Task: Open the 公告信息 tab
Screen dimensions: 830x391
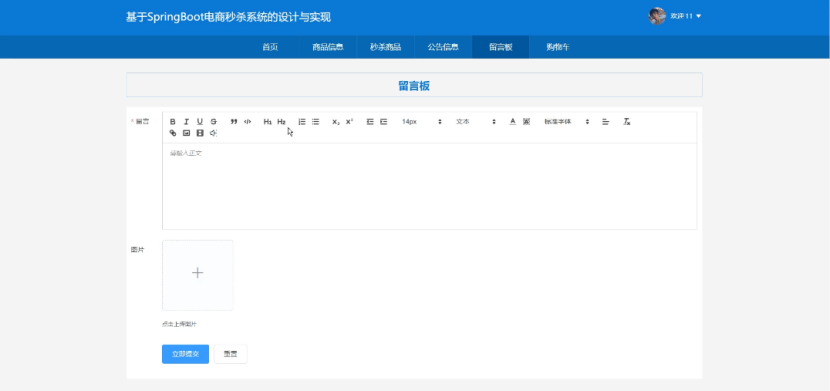Action: (x=443, y=47)
